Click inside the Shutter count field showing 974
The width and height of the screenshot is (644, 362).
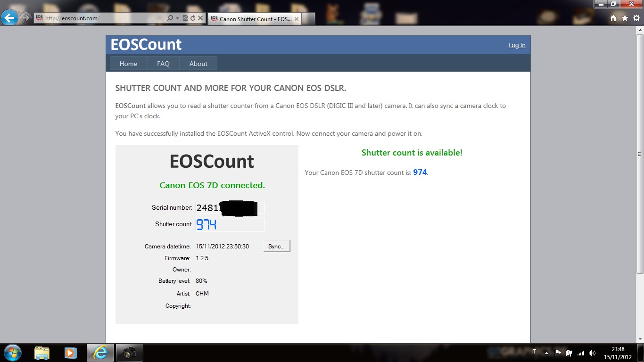click(230, 225)
